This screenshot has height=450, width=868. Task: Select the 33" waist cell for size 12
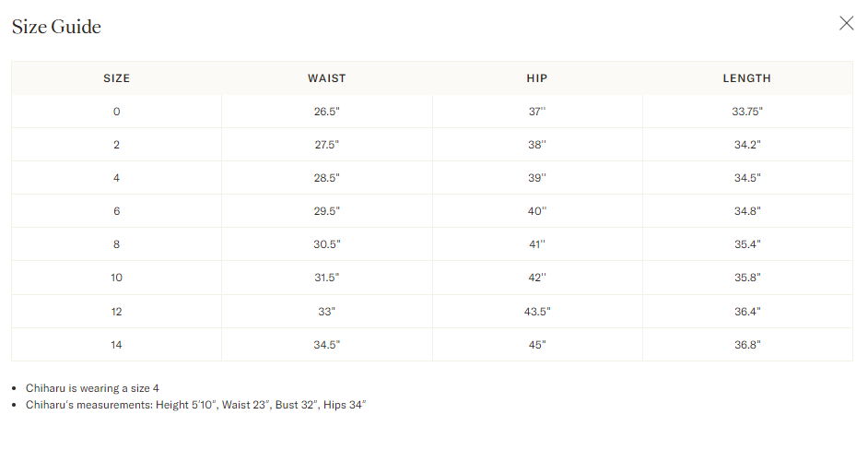pyautogui.click(x=326, y=312)
